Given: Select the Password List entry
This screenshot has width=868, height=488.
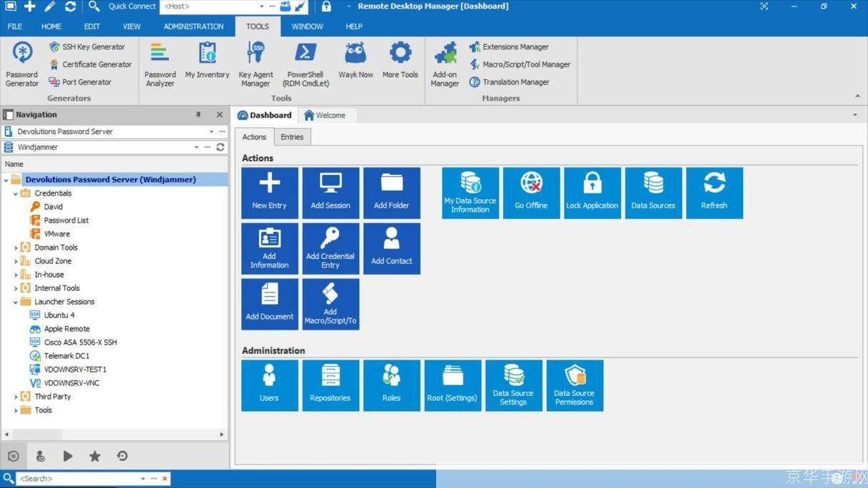Looking at the screenshot, I should (66, 220).
